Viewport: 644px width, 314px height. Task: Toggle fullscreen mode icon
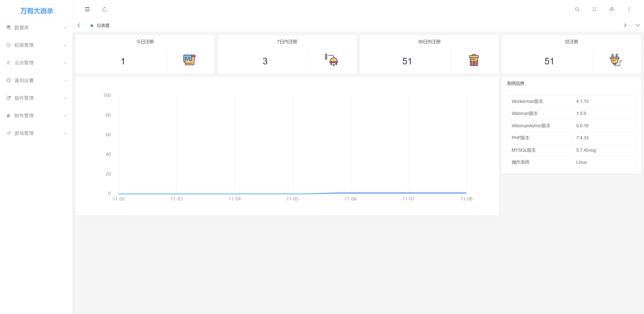coord(594,9)
